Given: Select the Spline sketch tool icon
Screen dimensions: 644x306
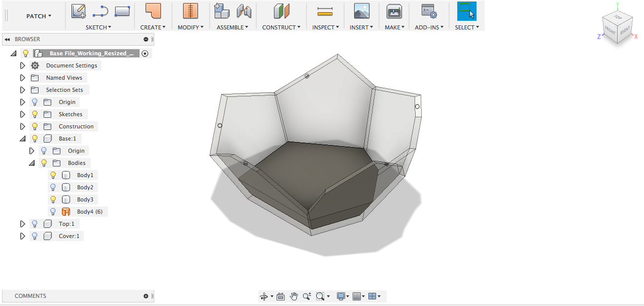Looking at the screenshot, I should pyautogui.click(x=100, y=11).
